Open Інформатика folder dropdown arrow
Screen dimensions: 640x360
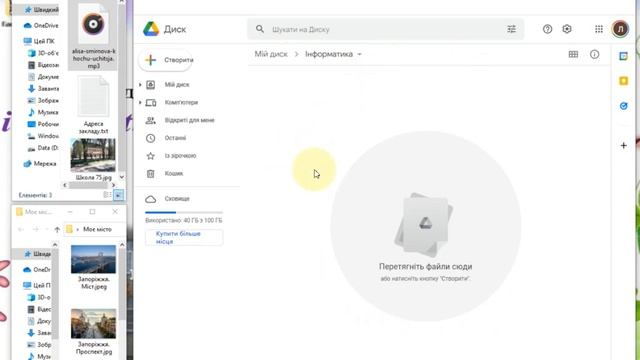click(x=360, y=54)
